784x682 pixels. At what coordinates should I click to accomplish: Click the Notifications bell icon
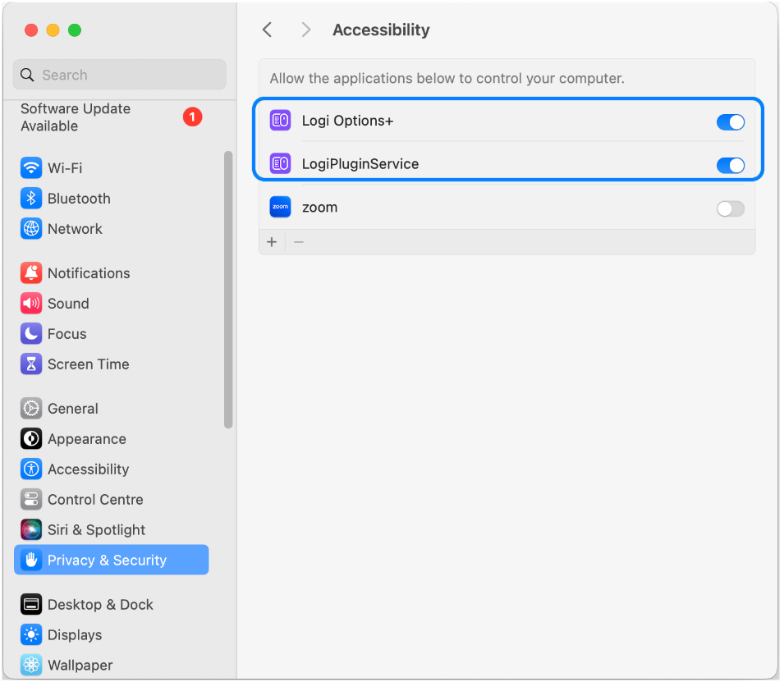point(31,273)
